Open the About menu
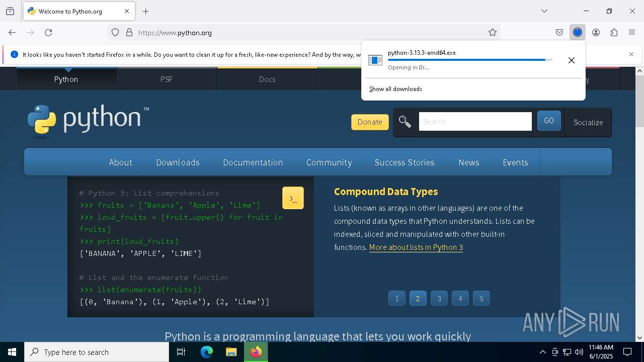Screen dimensions: 644x362 click(121, 162)
